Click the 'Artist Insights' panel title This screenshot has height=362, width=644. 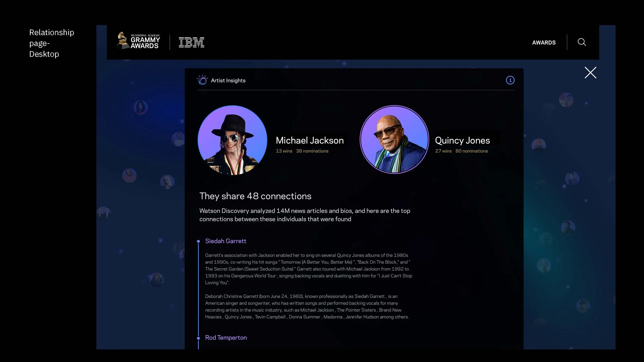pyautogui.click(x=228, y=81)
